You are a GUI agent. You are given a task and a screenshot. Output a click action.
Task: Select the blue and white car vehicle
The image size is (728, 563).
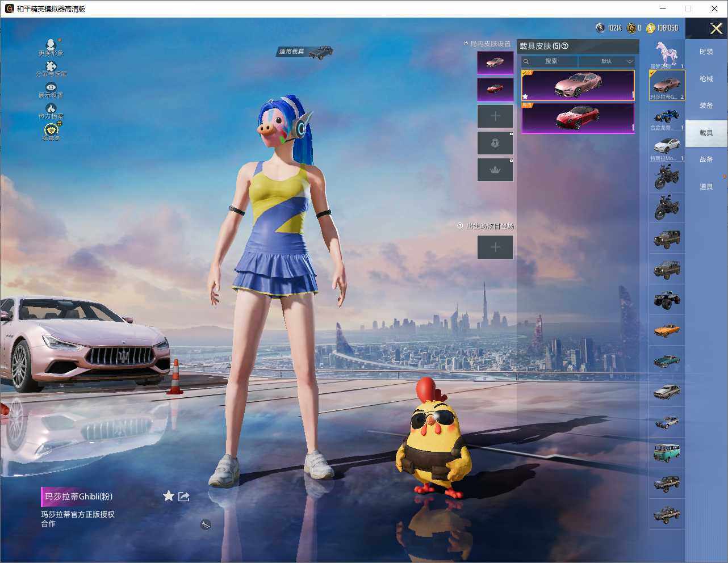tap(667, 422)
